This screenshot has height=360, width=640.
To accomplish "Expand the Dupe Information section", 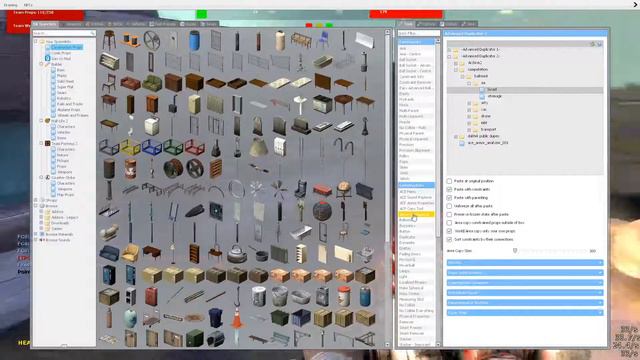I will point(525,273).
